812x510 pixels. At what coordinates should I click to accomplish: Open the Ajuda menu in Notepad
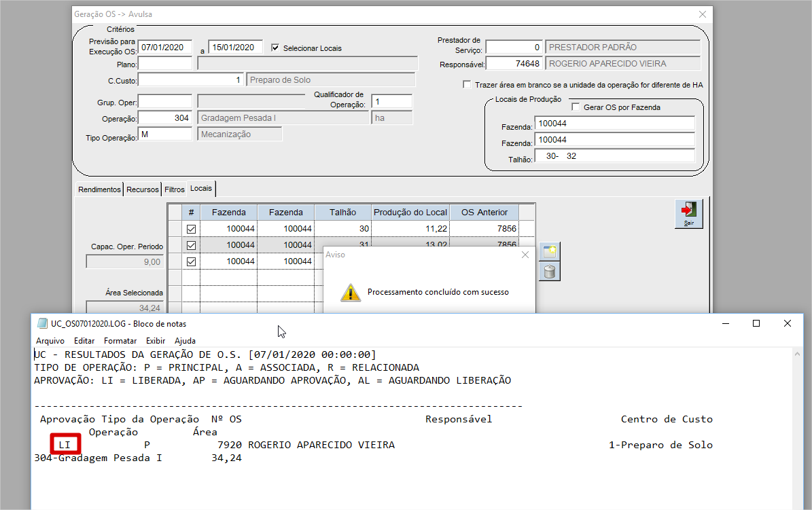(x=185, y=341)
